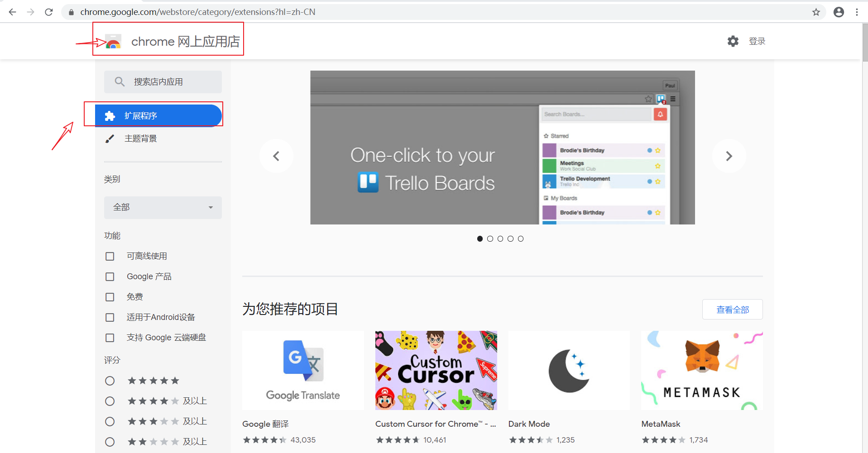Open the 全部 category dropdown

pyautogui.click(x=163, y=207)
